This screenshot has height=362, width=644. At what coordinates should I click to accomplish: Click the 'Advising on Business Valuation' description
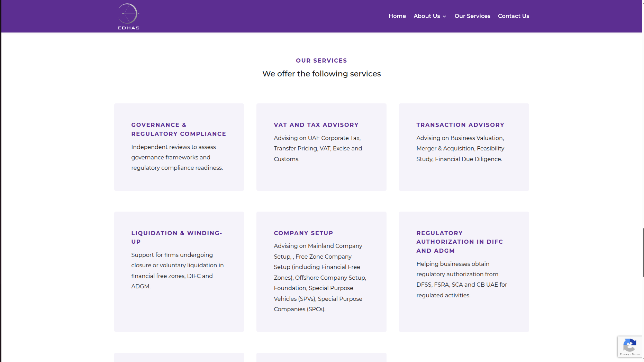[x=460, y=148]
